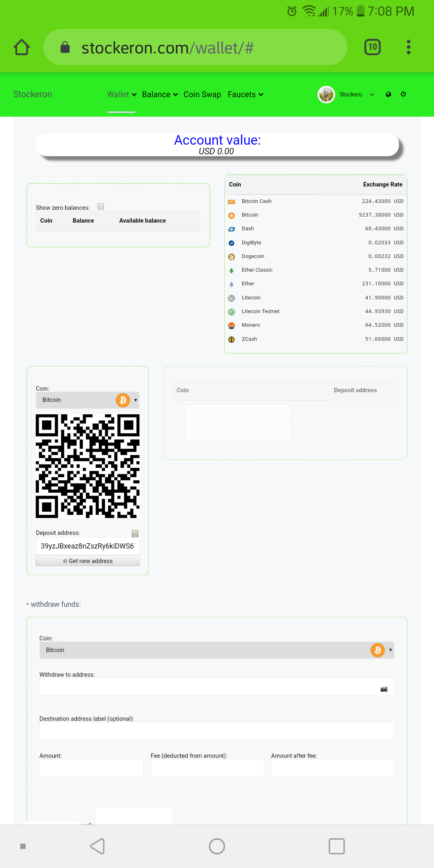Click the ZCash coin icon

pyautogui.click(x=231, y=340)
